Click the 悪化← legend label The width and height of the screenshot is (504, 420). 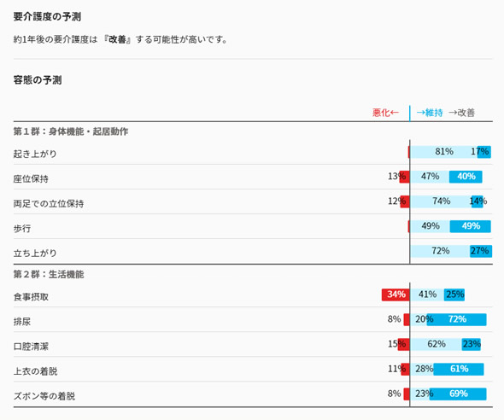pyautogui.click(x=386, y=113)
